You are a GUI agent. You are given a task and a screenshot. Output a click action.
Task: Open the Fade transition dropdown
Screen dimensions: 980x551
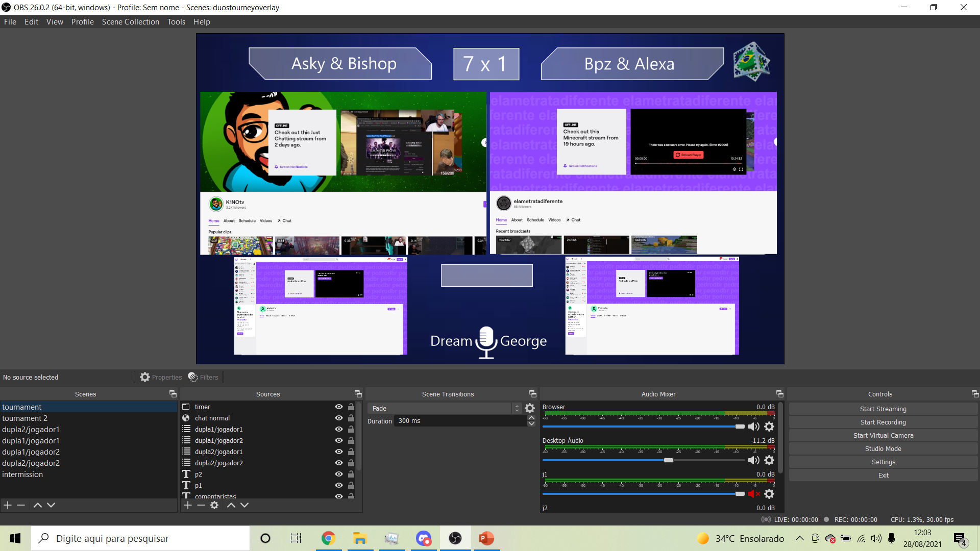click(x=443, y=408)
